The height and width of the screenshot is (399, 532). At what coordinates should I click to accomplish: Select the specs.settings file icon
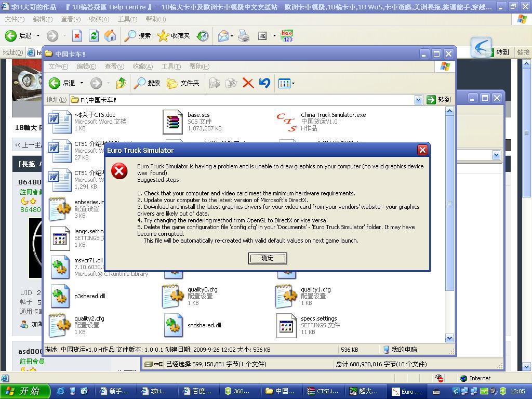click(286, 325)
